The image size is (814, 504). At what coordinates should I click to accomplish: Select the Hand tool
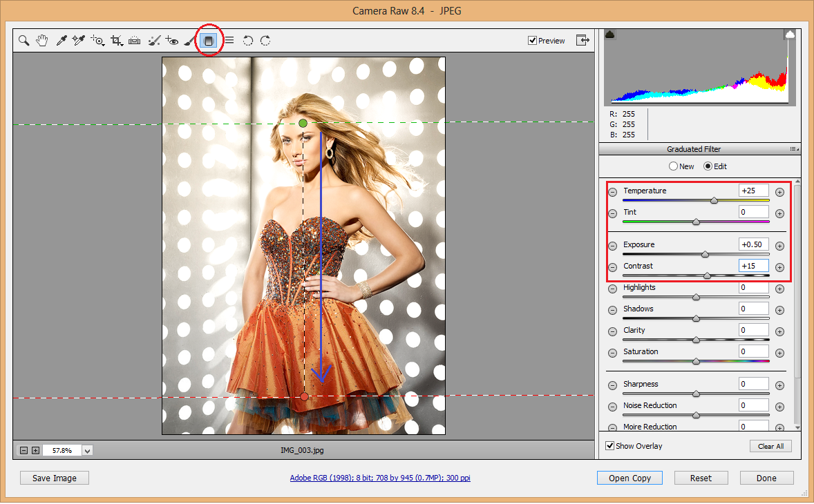tap(41, 40)
